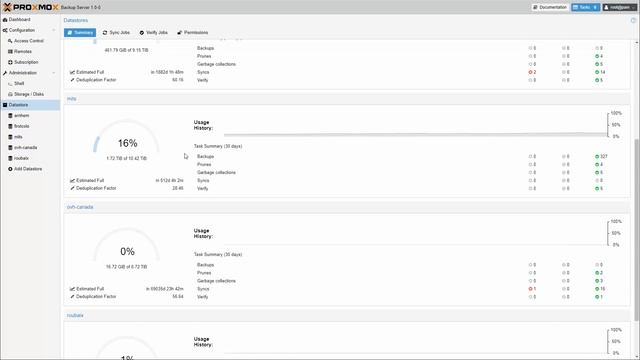The image size is (640, 360).
Task: Click the Estimated Full row in the mils panel
Action: [x=127, y=180]
